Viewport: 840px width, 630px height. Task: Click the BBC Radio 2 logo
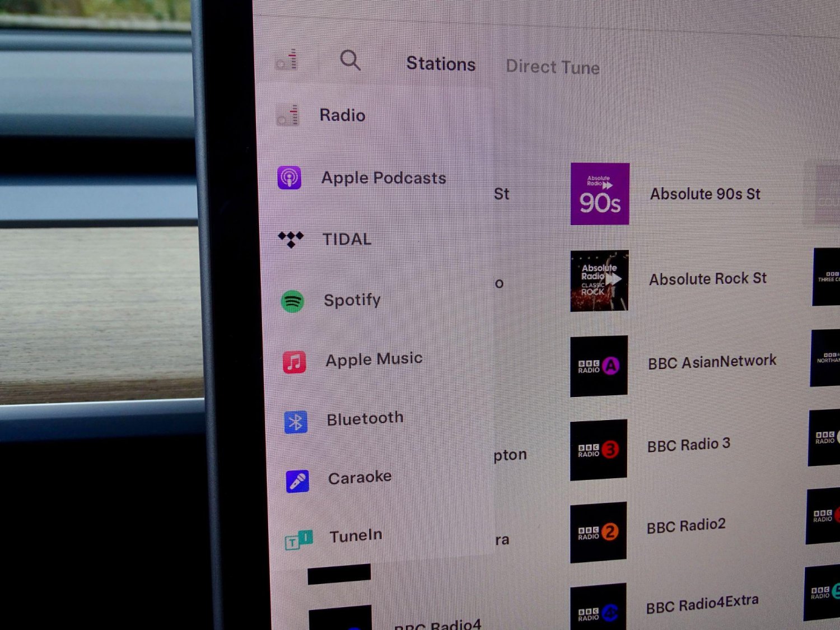pos(598,532)
